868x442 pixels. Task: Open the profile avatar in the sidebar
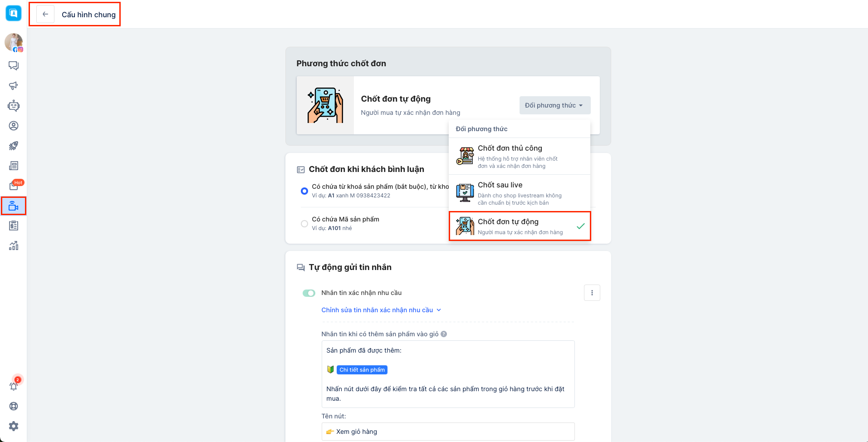coord(14,42)
